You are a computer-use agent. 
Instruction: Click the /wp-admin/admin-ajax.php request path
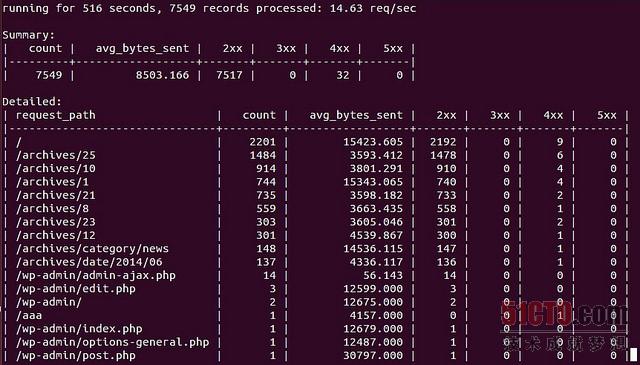click(96, 276)
